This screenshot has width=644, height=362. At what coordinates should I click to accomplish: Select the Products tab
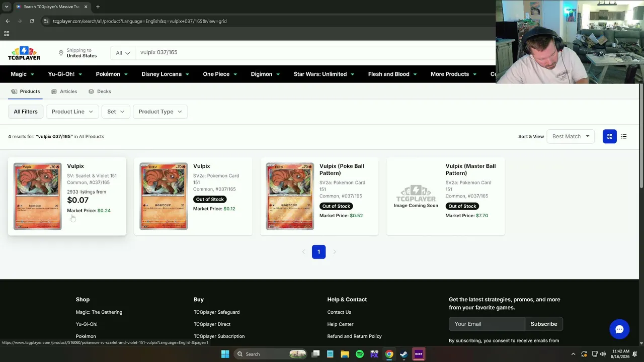click(25, 92)
